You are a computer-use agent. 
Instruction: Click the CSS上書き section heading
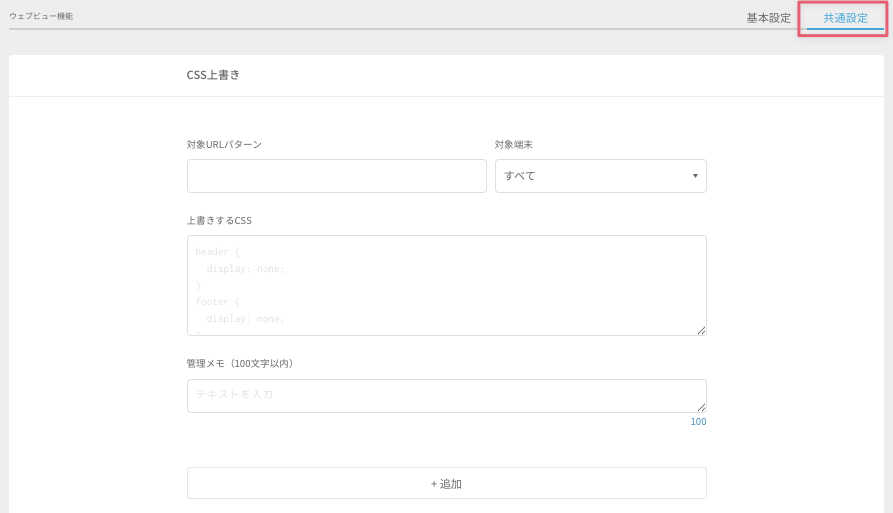(213, 75)
